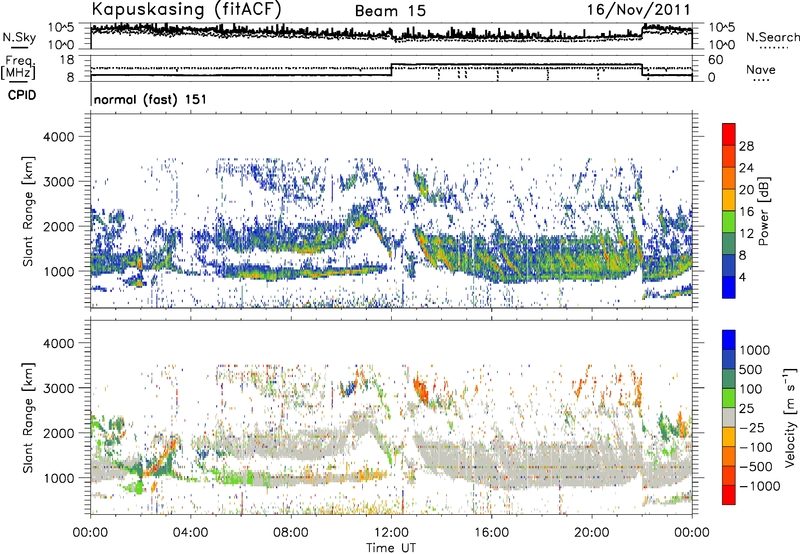Viewport: 800px width, 554px height.
Task: Click the gray −25 to 25 Velocity segment
Action: point(729,417)
